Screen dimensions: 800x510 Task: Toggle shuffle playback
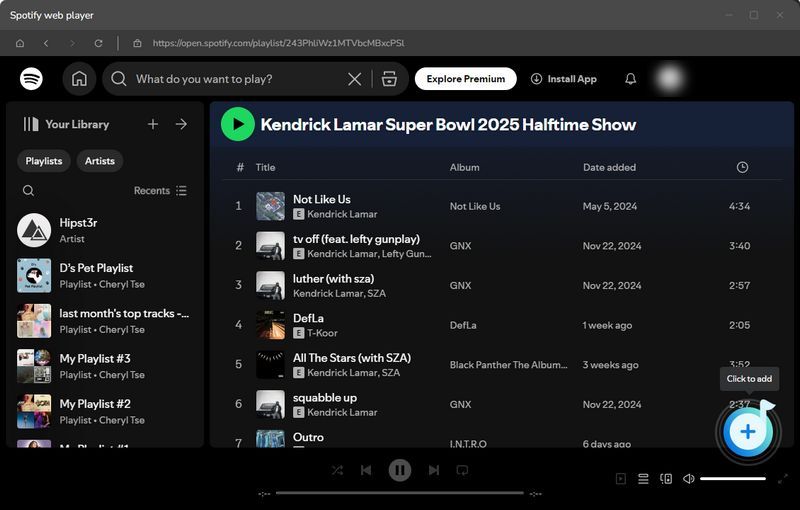click(x=337, y=470)
